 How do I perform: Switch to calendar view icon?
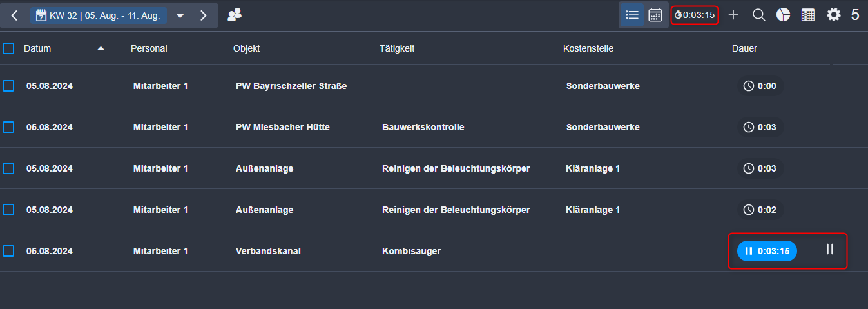pyautogui.click(x=655, y=15)
